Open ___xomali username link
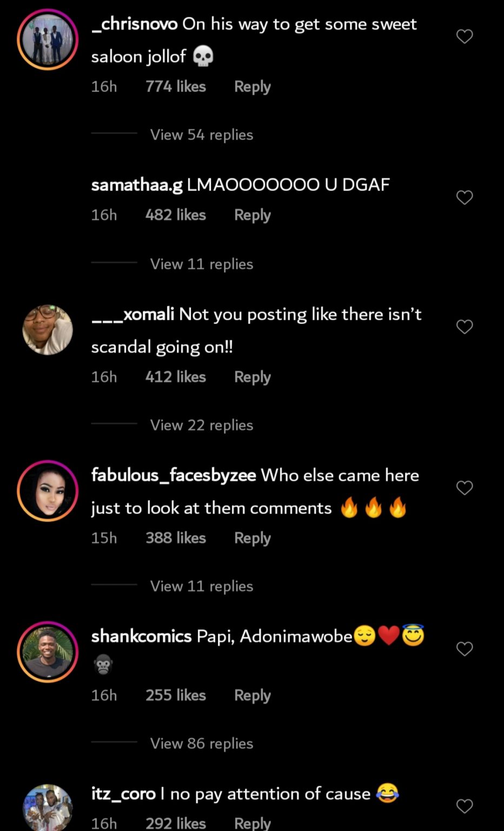This screenshot has height=831, width=504. (133, 314)
